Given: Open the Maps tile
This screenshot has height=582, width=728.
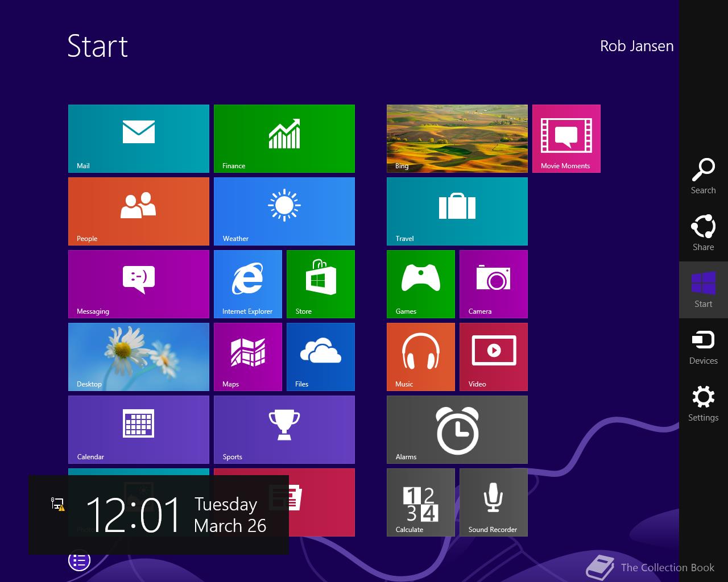Looking at the screenshot, I should pos(248,357).
